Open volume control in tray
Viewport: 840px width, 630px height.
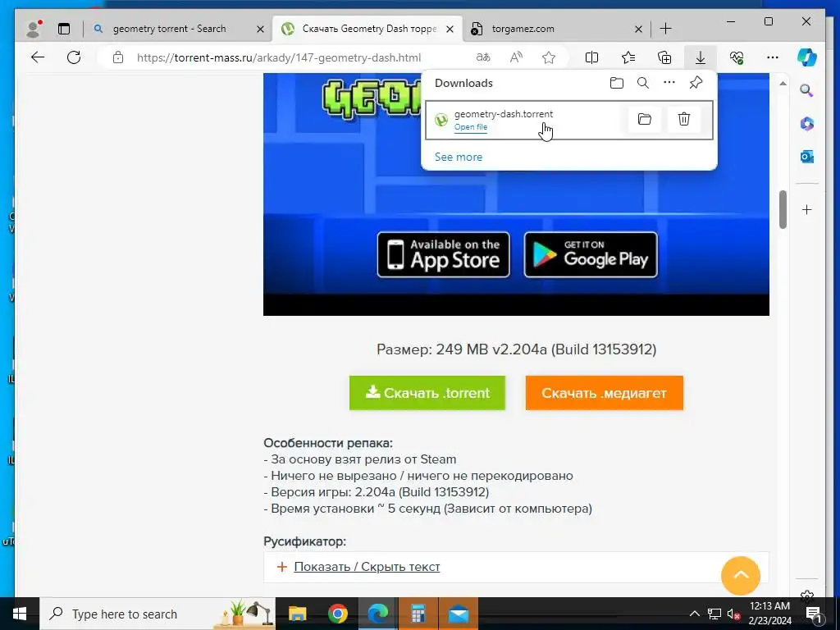point(733,614)
